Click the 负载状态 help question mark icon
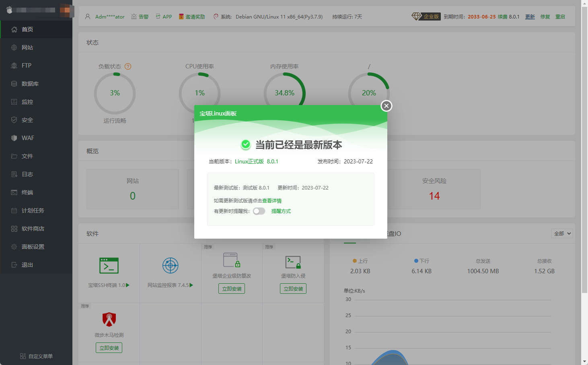 128,66
